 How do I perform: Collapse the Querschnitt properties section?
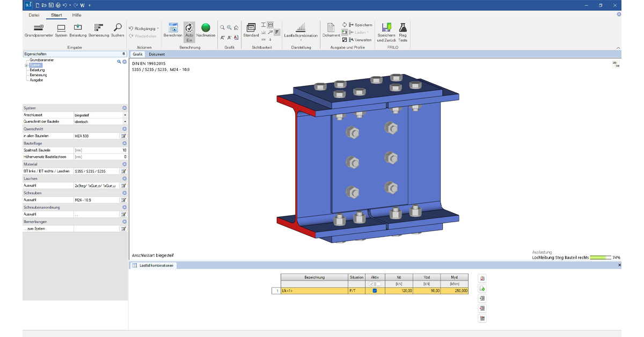pyautogui.click(x=125, y=129)
